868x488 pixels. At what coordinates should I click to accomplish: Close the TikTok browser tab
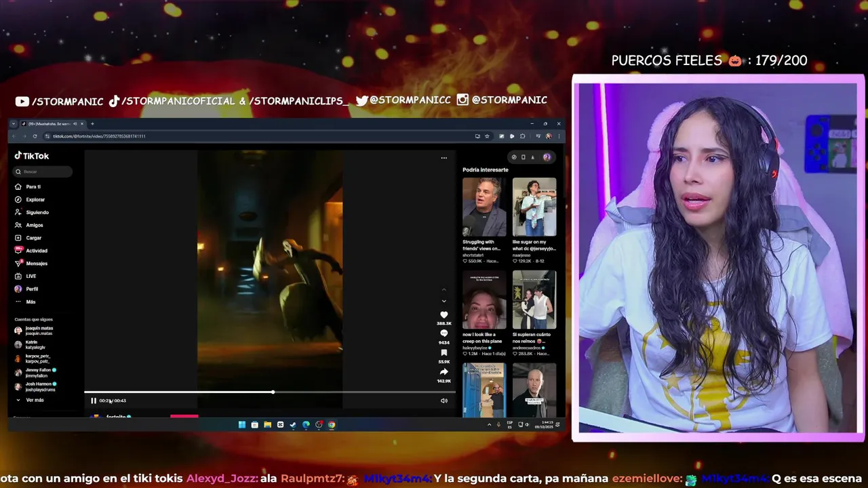[81, 123]
